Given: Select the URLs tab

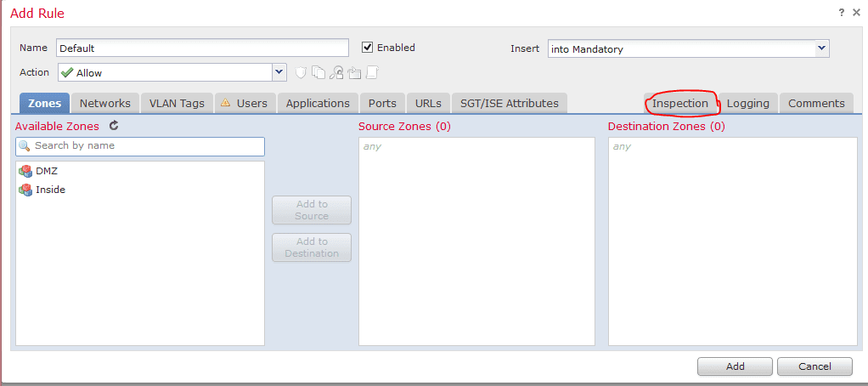Looking at the screenshot, I should [428, 103].
